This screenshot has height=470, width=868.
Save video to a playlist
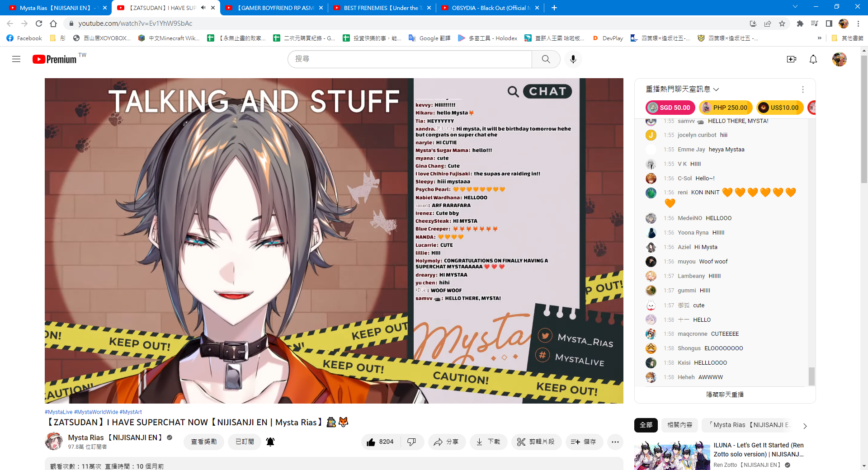tap(584, 442)
